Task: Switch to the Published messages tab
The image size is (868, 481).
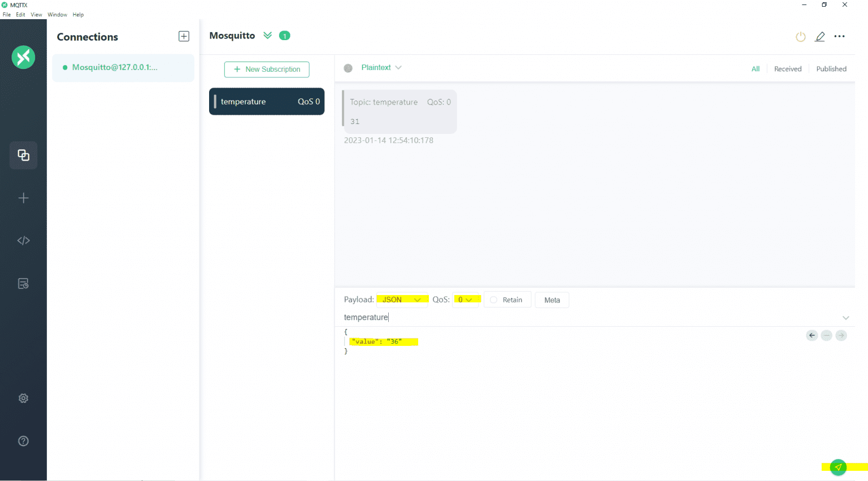Action: pos(831,68)
